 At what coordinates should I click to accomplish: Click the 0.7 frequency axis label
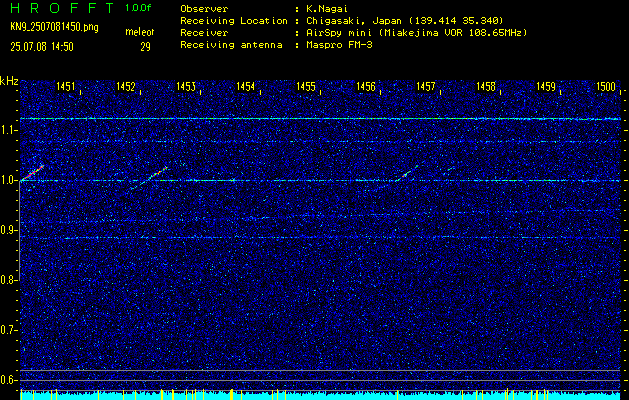click(7, 330)
